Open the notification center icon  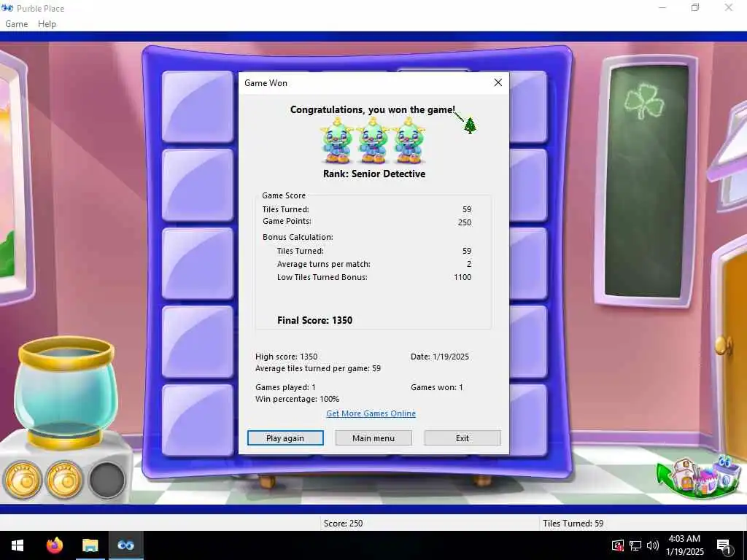point(724,545)
